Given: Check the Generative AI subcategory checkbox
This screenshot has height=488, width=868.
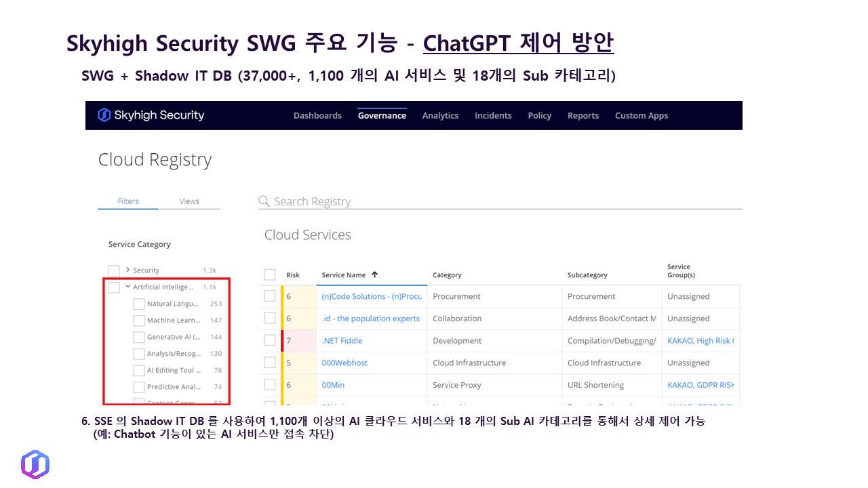Looking at the screenshot, I should (139, 337).
